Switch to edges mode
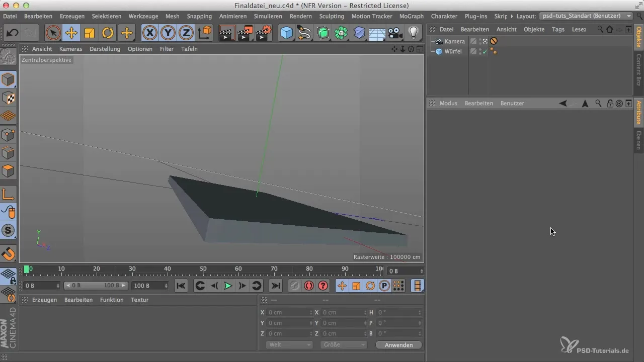The height and width of the screenshot is (362, 644). point(8,153)
